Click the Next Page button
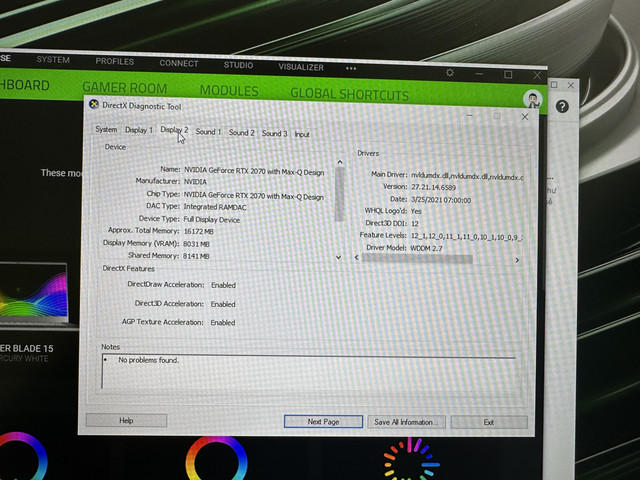640x480 pixels. click(323, 422)
